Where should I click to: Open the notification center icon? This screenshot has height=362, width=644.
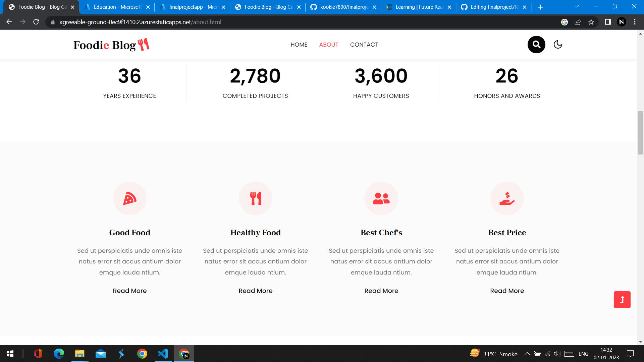tap(630, 354)
